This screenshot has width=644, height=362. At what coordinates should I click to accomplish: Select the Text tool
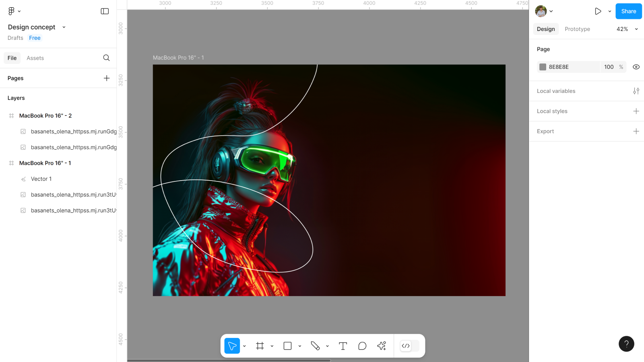[343, 346]
